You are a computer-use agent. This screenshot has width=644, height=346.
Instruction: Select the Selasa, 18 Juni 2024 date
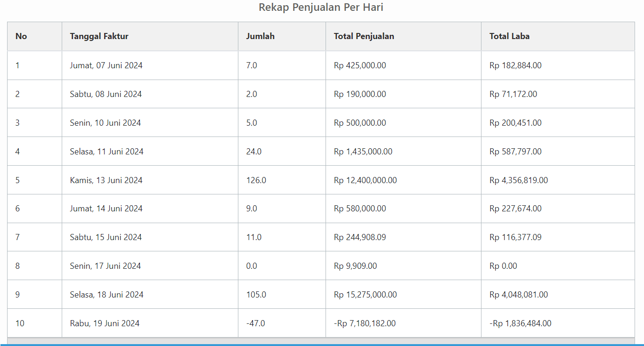pyautogui.click(x=106, y=295)
